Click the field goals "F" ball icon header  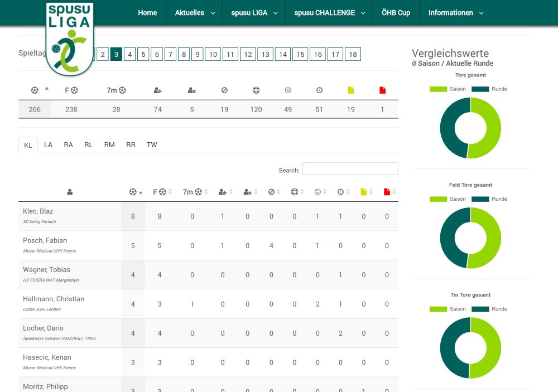(159, 191)
